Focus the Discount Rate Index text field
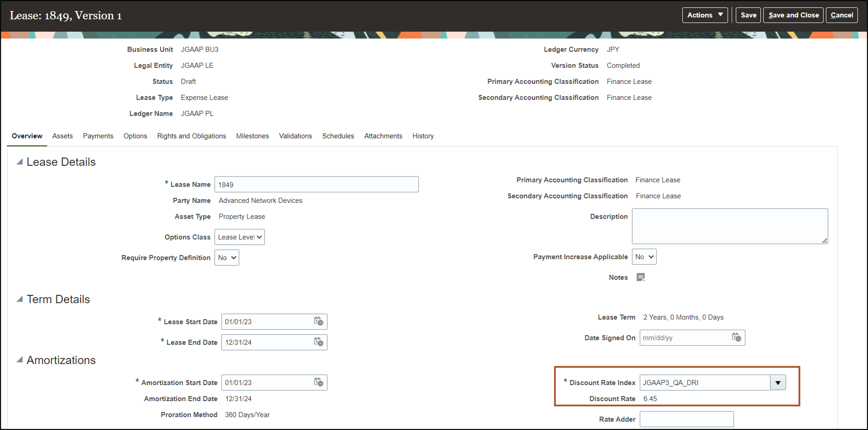 pyautogui.click(x=705, y=383)
